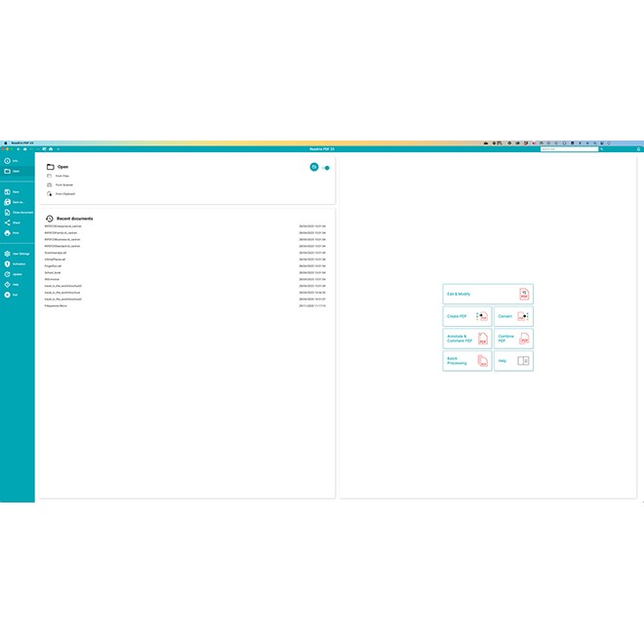Image resolution: width=644 pixels, height=644 pixels.
Task: Open the Activation entry in the sidebar
Action: tap(15, 264)
